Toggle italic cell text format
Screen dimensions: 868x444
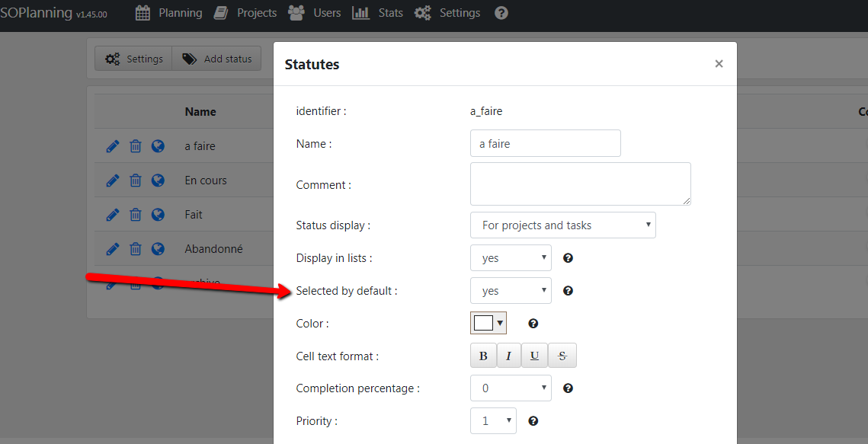pyautogui.click(x=508, y=356)
